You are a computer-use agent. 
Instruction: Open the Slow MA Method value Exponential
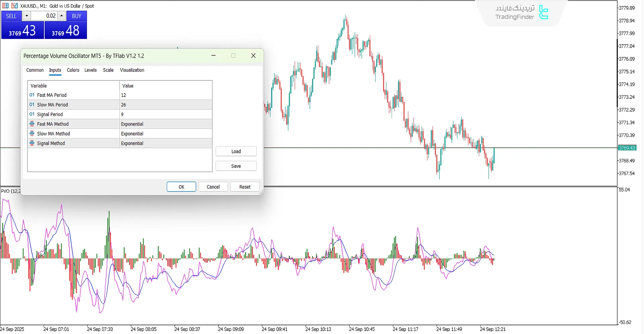point(165,133)
